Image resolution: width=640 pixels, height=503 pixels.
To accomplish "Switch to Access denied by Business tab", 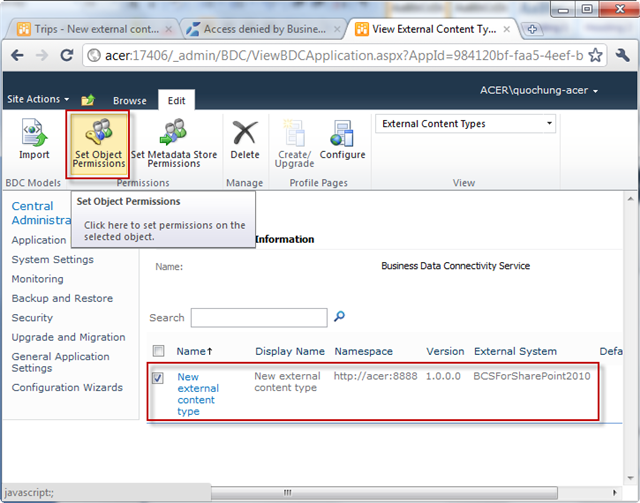I will [x=263, y=29].
